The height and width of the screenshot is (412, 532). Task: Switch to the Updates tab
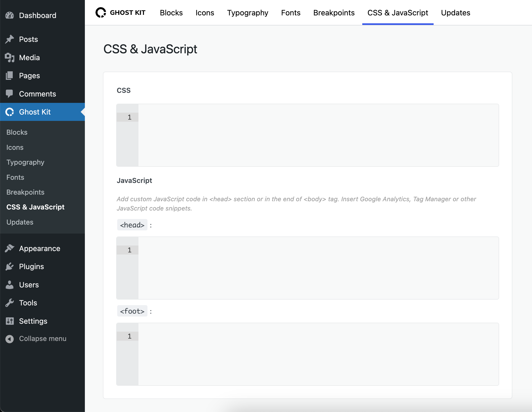[455, 12]
